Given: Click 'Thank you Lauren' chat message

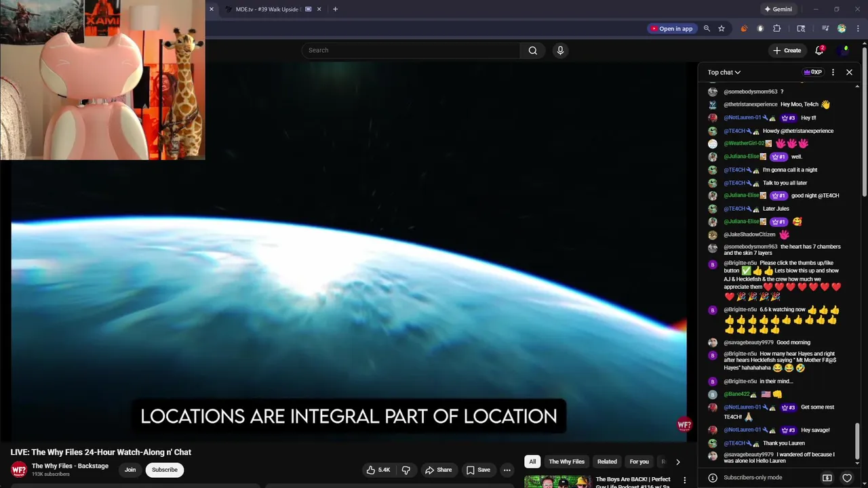Looking at the screenshot, I should (x=784, y=443).
